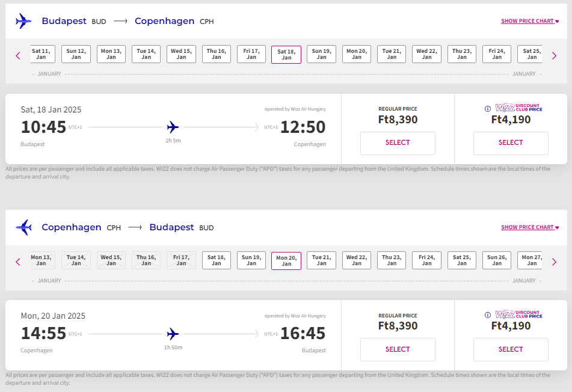
Task: Click the outbound flight airplane logo icon
Action: coord(23,21)
